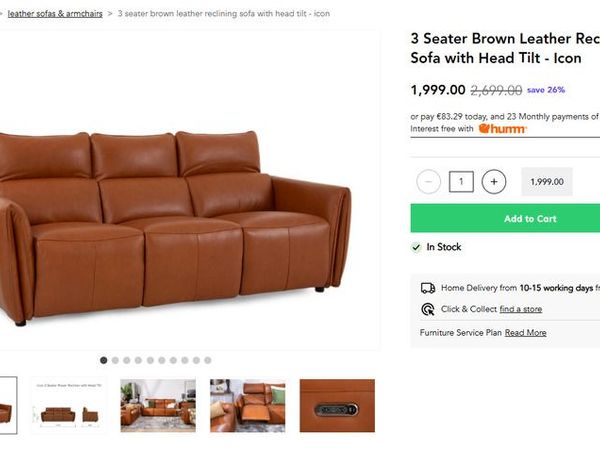Image resolution: width=600 pixels, height=450 pixels.
Task: Go to leather sofas & armchairs breadcrumb
Action: coord(55,14)
